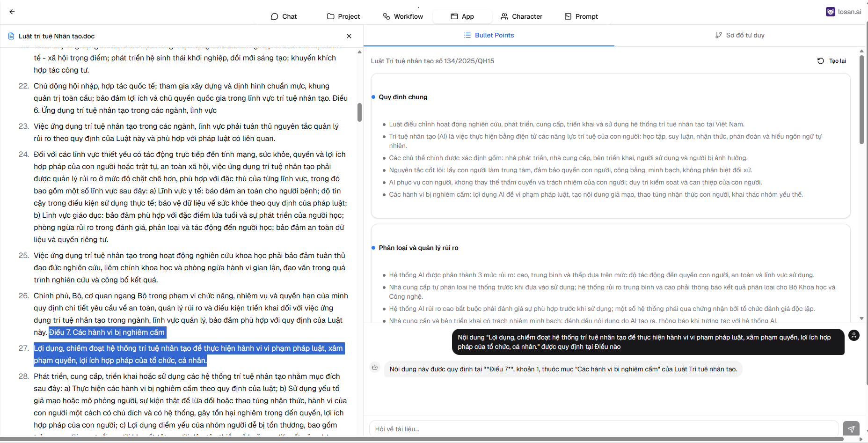Open the Chat tab

click(284, 16)
